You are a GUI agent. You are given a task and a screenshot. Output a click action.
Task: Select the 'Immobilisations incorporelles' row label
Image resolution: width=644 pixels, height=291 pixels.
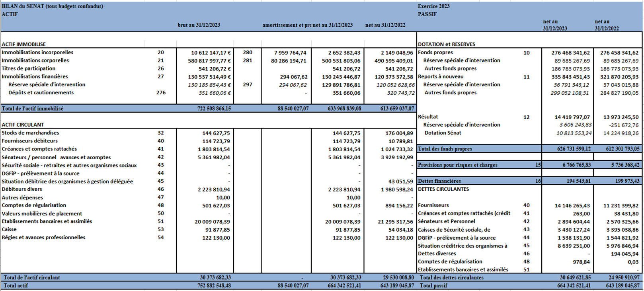point(37,52)
